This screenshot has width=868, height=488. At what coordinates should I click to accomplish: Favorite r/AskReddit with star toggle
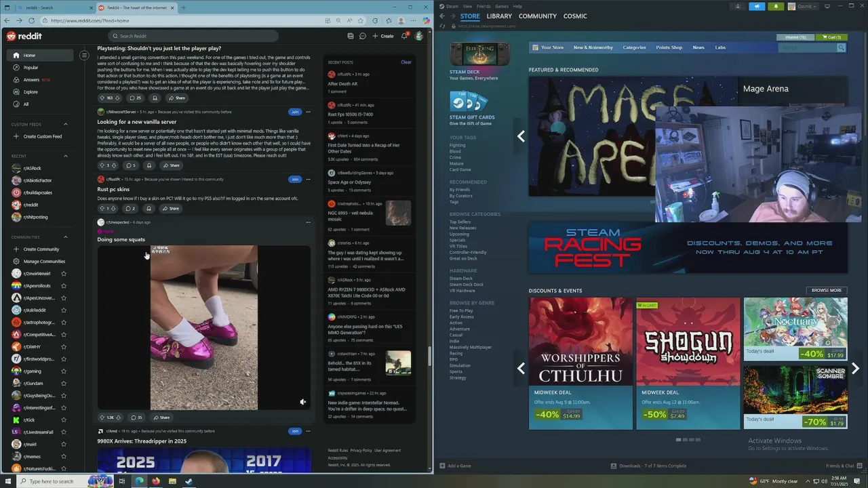tap(64, 310)
